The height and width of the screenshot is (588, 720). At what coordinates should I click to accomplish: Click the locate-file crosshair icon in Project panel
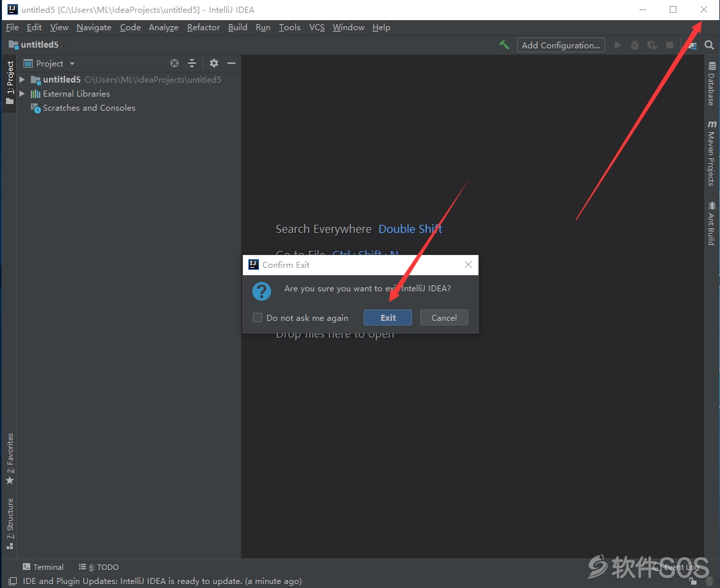click(x=174, y=63)
